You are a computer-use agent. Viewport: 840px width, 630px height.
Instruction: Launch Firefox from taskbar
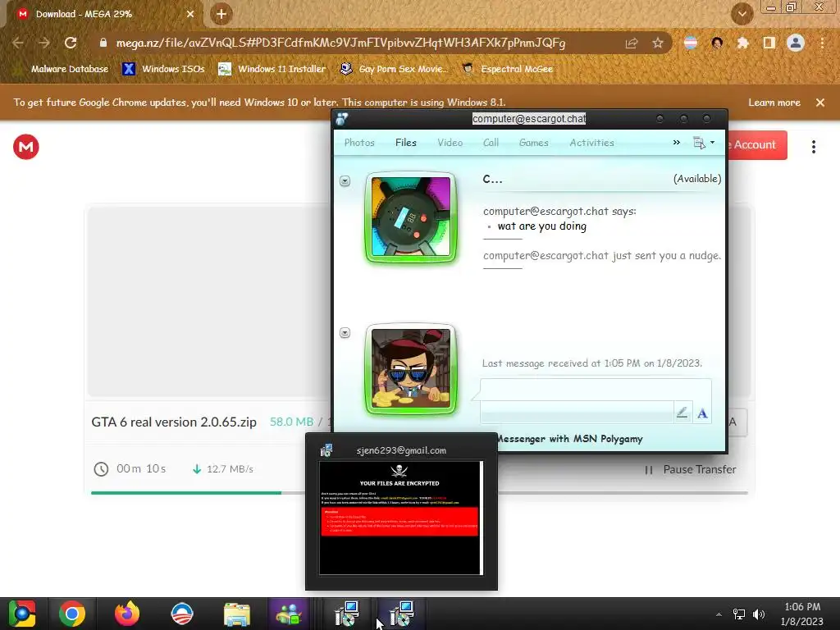pos(127,614)
